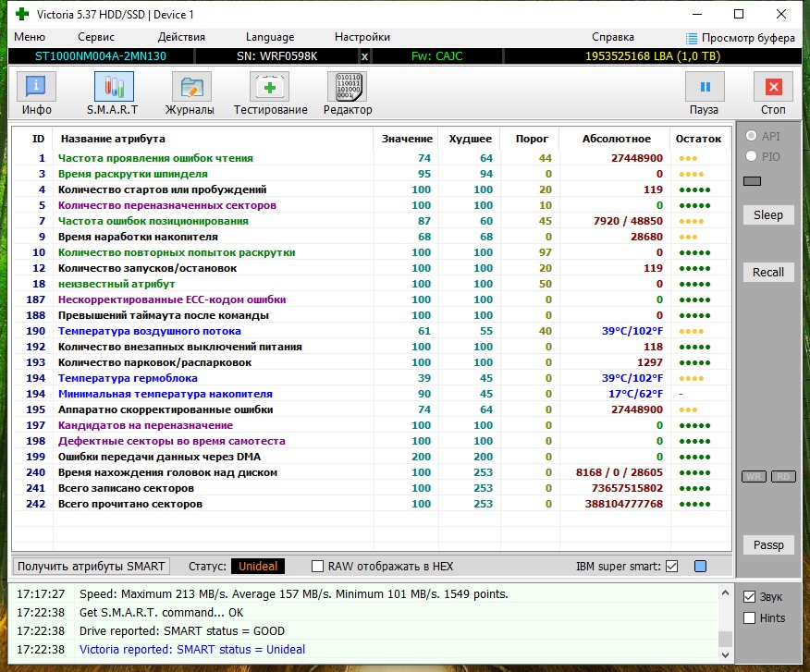This screenshot has width=810, height=672.
Task: Select row Время наработки накопителя
Action: 372,237
